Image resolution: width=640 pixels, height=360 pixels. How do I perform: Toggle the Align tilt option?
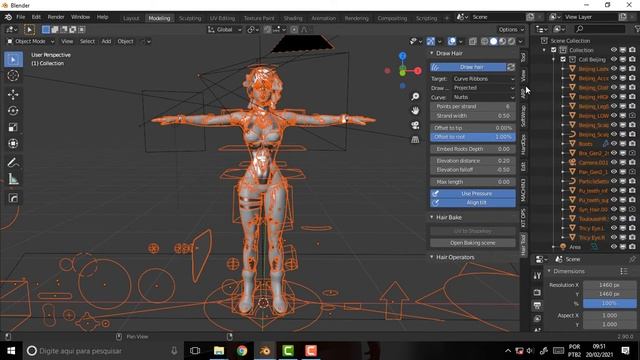473,202
